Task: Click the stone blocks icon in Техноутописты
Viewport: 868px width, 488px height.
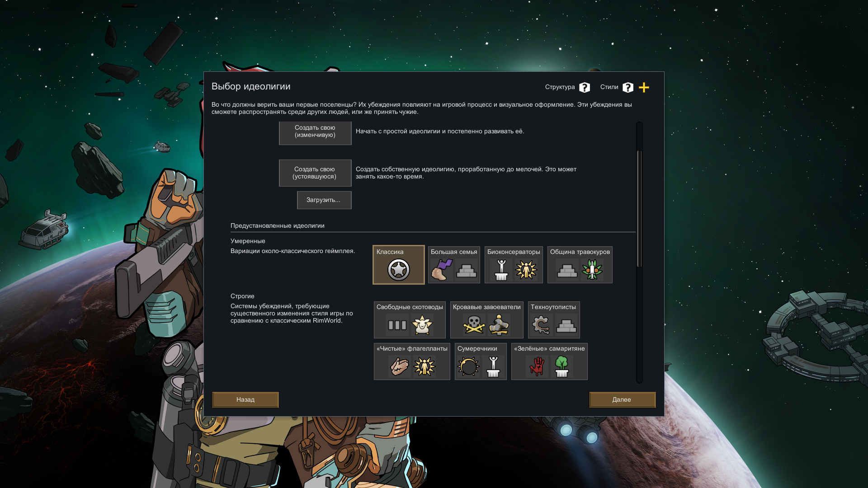Action: 566,325
